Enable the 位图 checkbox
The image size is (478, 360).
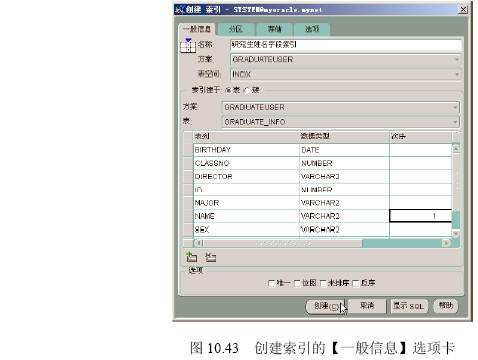297,283
